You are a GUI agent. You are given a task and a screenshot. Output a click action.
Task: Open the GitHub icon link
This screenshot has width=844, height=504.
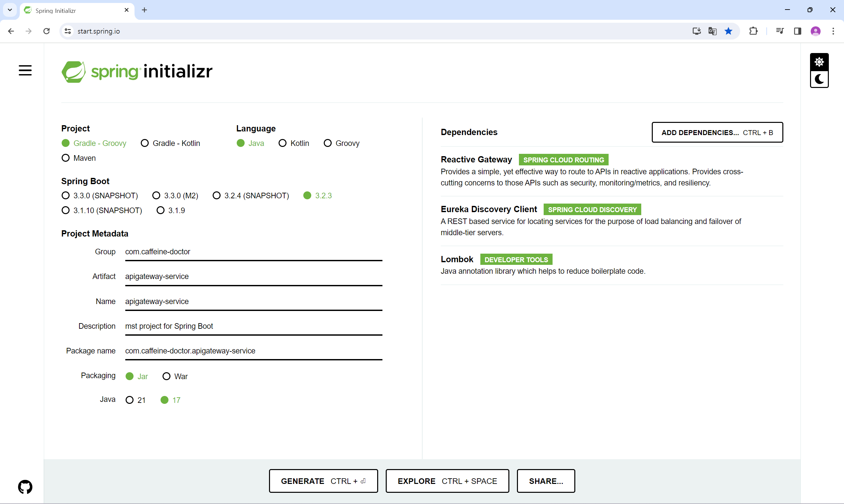pyautogui.click(x=25, y=487)
